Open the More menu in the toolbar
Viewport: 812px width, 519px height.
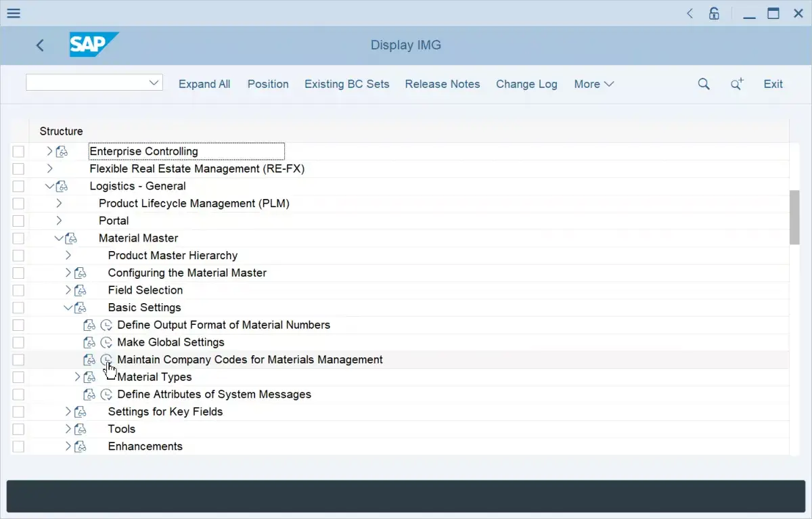click(593, 84)
